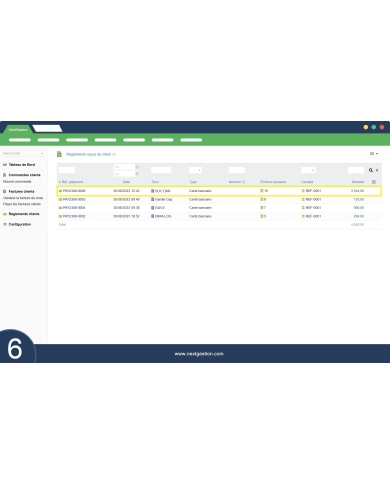Open payment reference ending 0005
The height and width of the screenshot is (484, 390).
click(74, 199)
